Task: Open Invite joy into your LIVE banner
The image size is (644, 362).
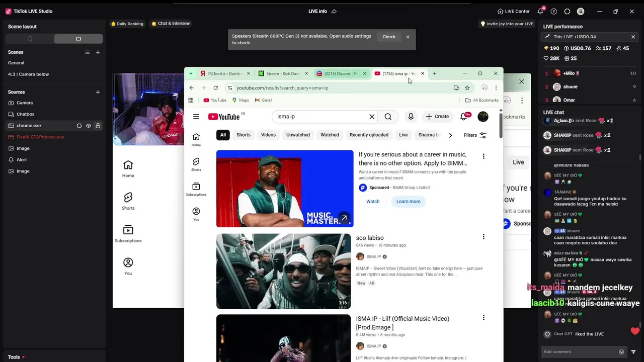Action: point(507,24)
